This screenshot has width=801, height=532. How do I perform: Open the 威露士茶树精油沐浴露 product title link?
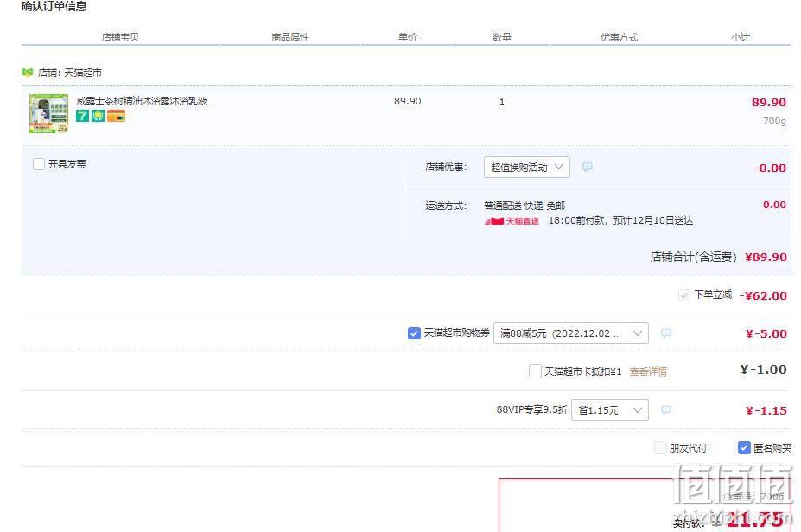pos(145,101)
